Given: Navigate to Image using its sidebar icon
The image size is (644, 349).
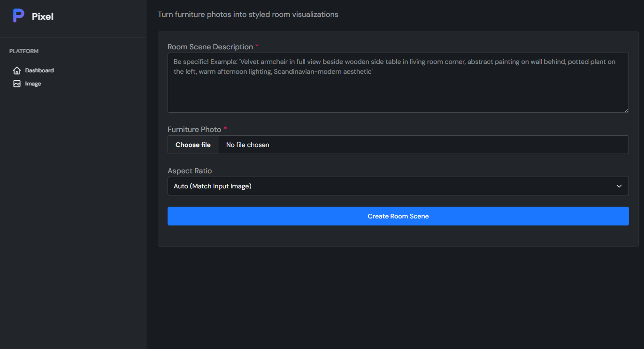Looking at the screenshot, I should coord(16,83).
